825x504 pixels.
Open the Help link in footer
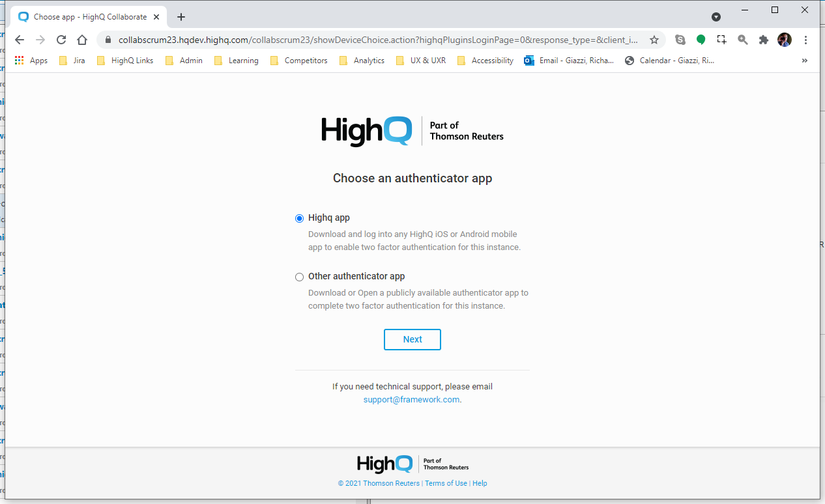tap(480, 483)
